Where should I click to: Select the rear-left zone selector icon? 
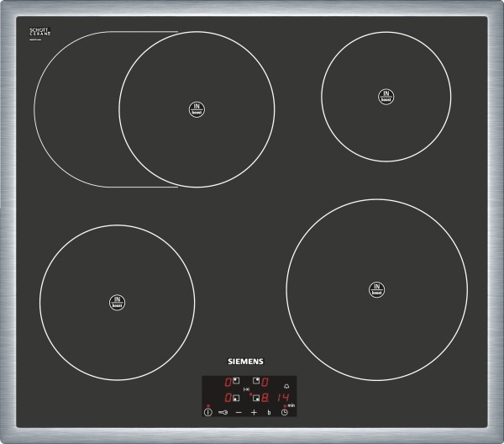click(x=237, y=383)
